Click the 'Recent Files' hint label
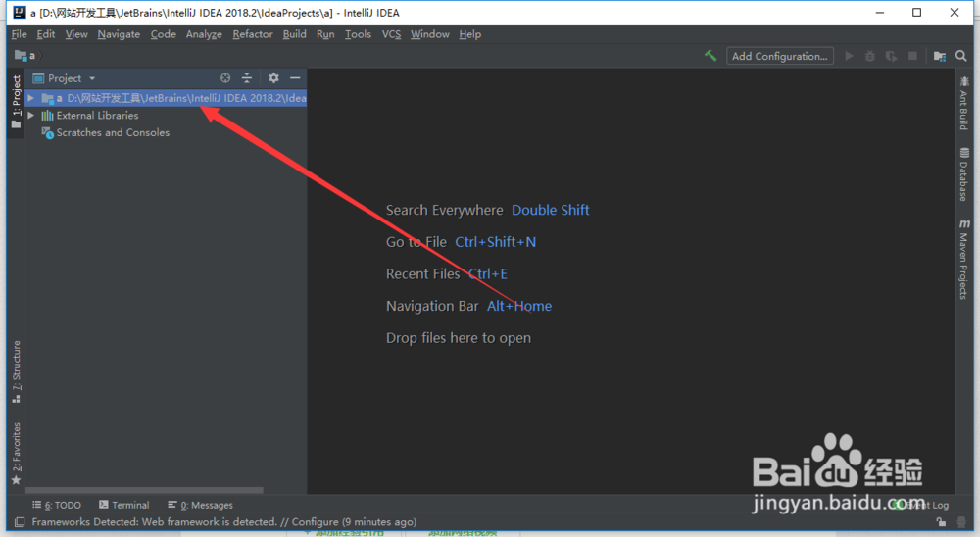Screen dimensions: 980x537 423,273
